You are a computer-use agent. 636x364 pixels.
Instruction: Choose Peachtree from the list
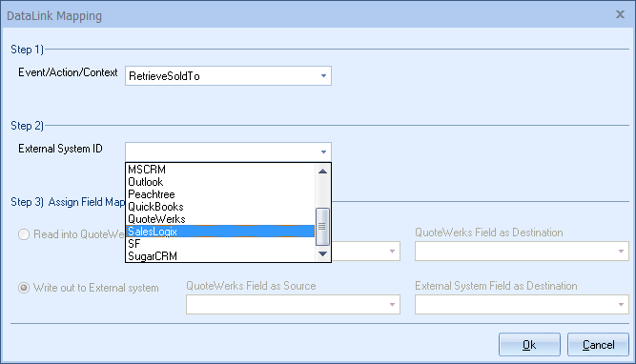click(220, 194)
